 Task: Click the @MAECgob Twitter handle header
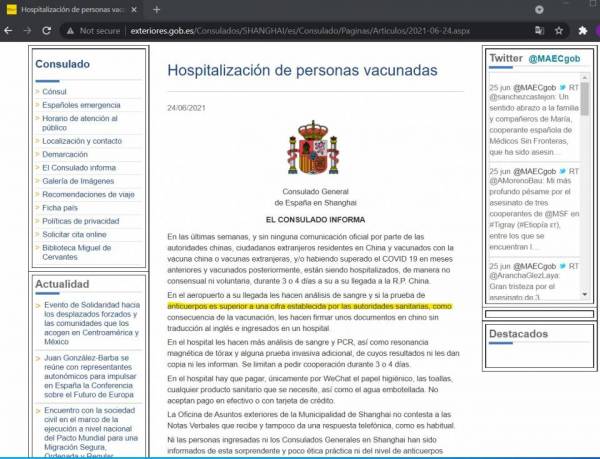pyautogui.click(x=554, y=59)
